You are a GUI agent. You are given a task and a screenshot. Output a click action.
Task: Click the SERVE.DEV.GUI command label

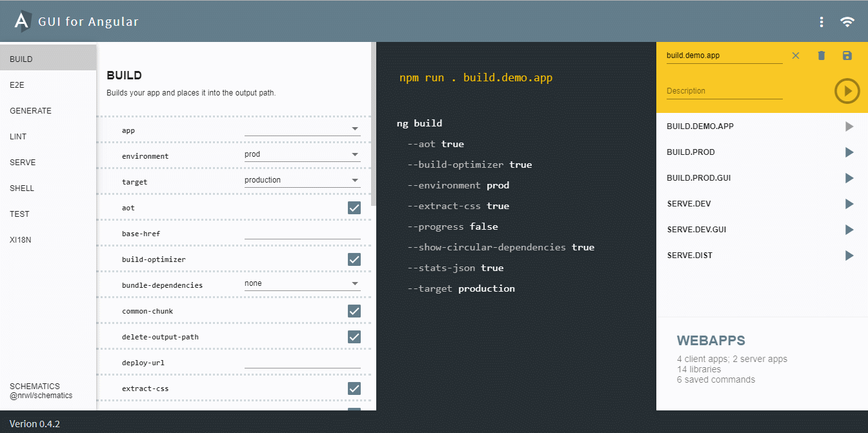pos(697,230)
